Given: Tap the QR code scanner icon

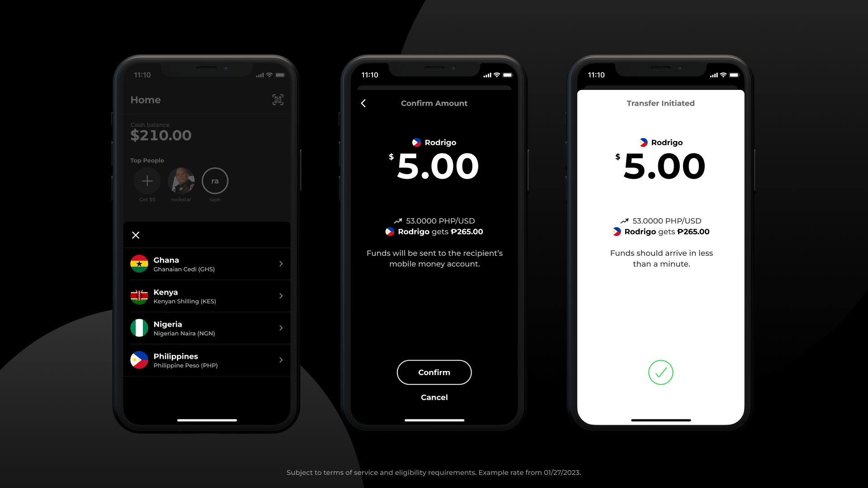Looking at the screenshot, I should [x=278, y=99].
